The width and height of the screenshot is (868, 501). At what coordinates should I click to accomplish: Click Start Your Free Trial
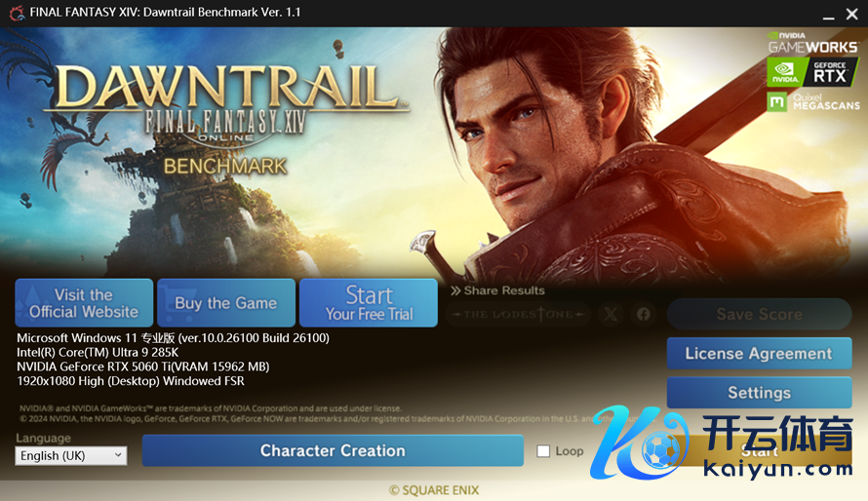click(369, 303)
